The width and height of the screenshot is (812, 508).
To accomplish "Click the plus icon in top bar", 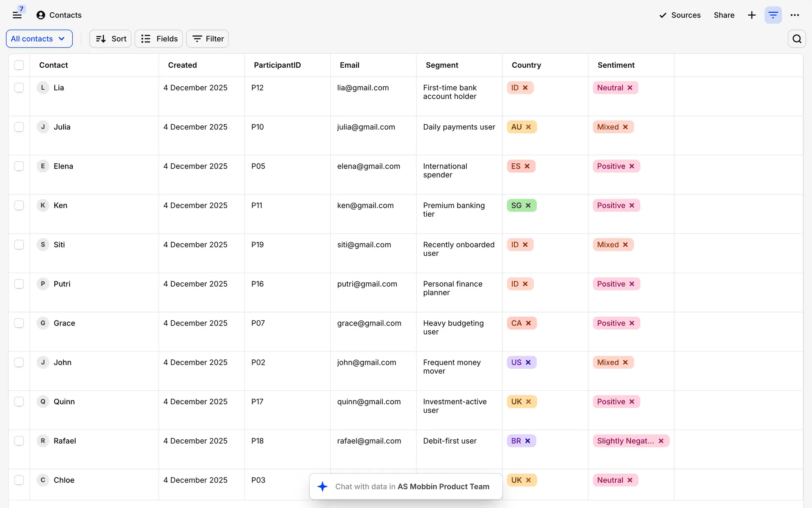I will pyautogui.click(x=752, y=15).
